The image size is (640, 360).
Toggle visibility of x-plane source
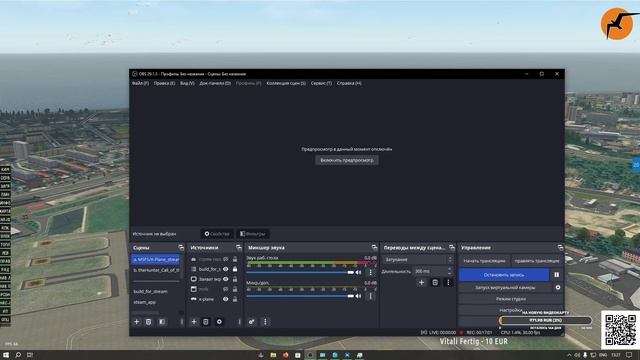(225, 299)
